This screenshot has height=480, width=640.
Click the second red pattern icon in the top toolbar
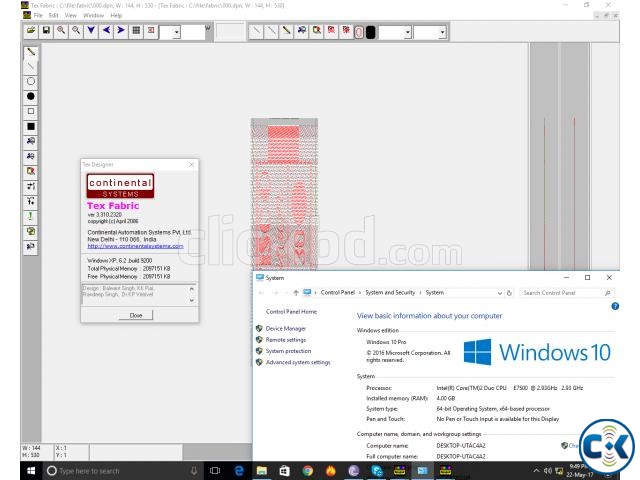(346, 31)
